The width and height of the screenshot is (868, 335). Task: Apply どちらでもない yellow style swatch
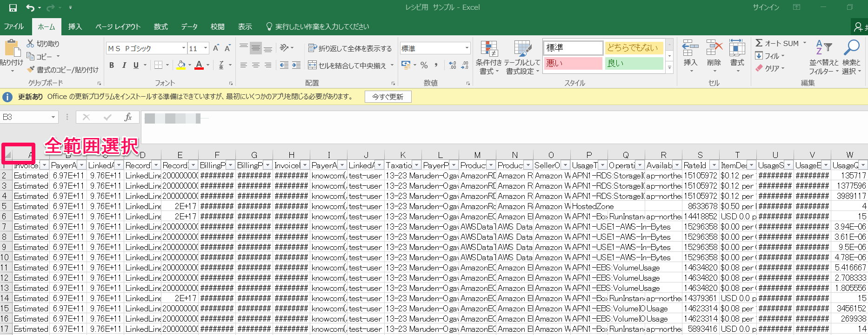[x=634, y=48]
